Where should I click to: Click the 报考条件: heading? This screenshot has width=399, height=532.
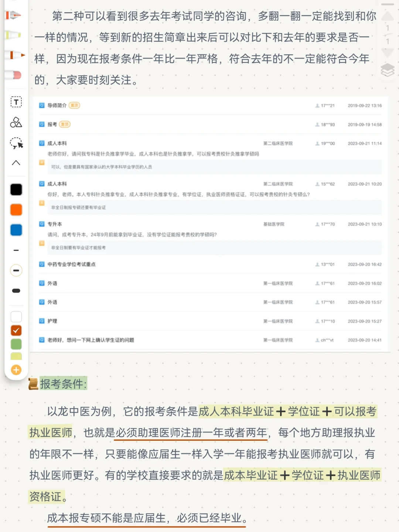pos(63,384)
